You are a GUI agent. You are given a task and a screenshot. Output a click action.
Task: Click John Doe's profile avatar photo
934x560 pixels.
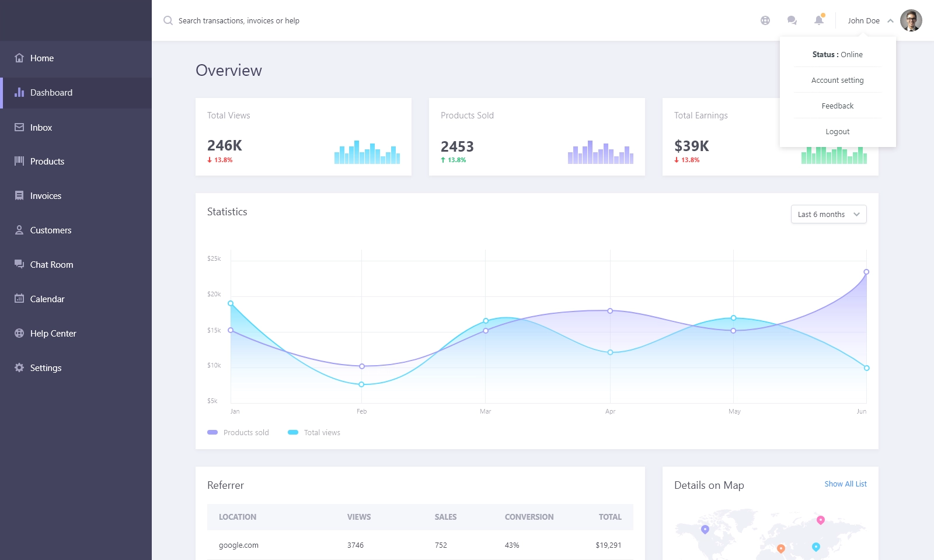(911, 20)
